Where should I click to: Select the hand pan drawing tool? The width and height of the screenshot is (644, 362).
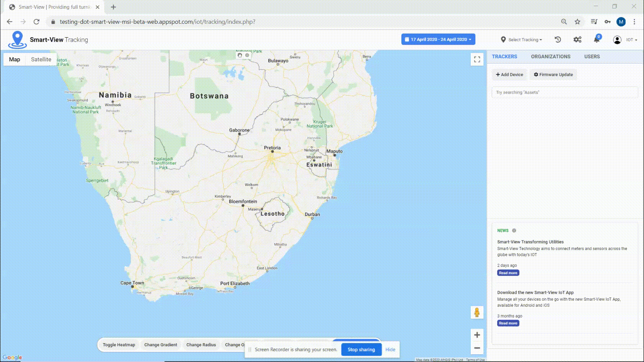click(240, 55)
